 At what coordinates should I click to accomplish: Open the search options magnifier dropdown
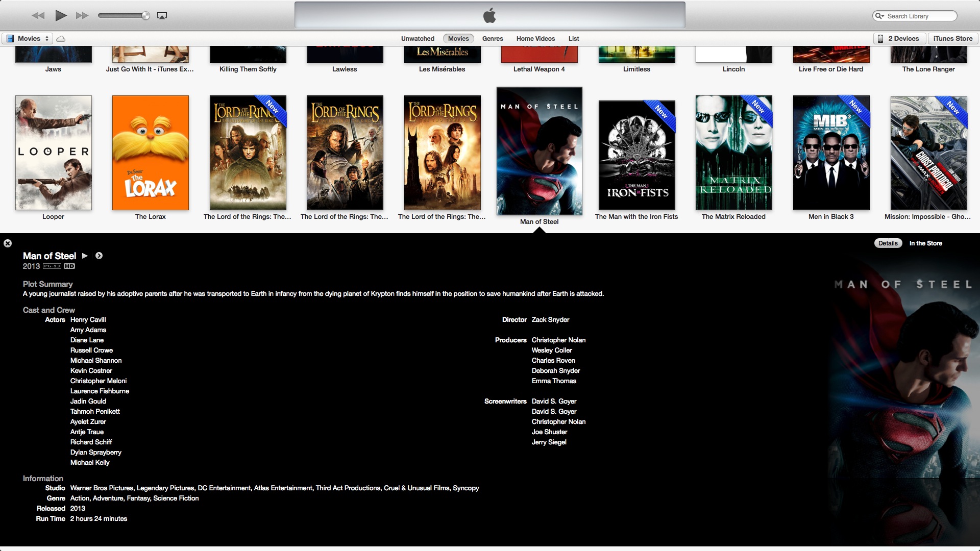[879, 16]
